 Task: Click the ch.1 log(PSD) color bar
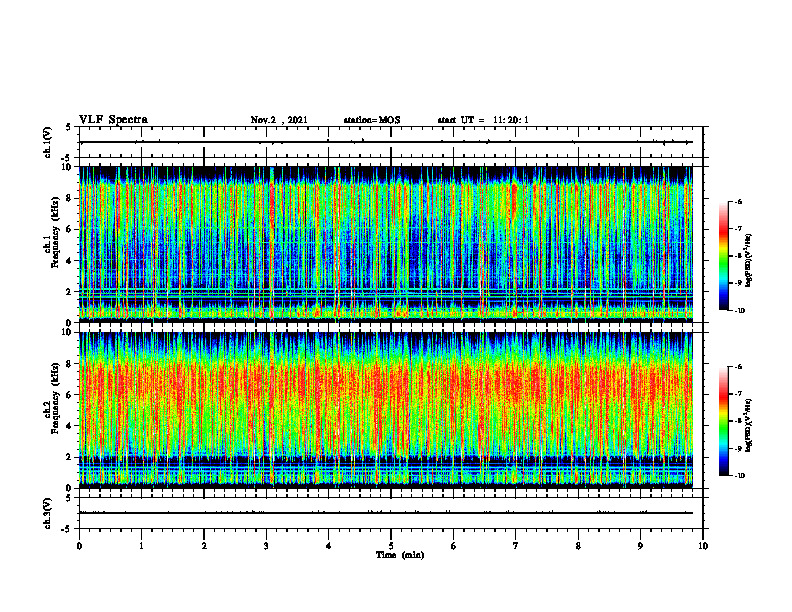tap(723, 256)
